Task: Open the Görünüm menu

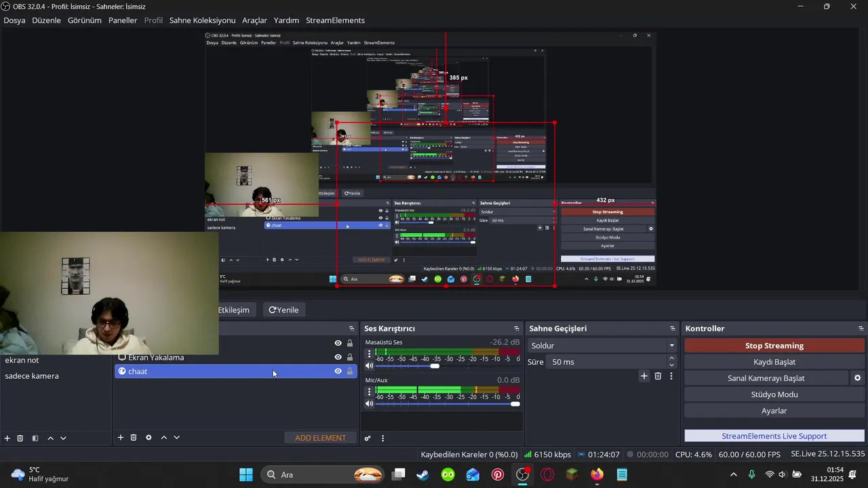Action: (84, 20)
